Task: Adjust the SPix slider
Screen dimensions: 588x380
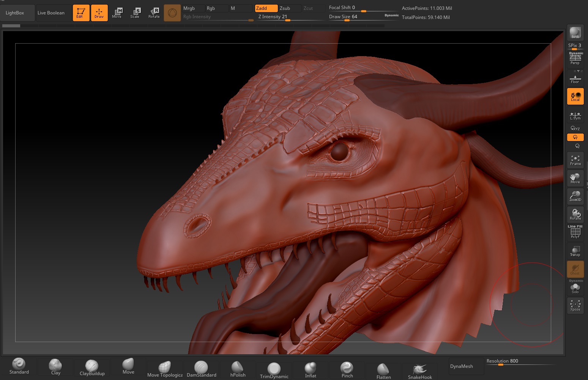Action: (575, 46)
